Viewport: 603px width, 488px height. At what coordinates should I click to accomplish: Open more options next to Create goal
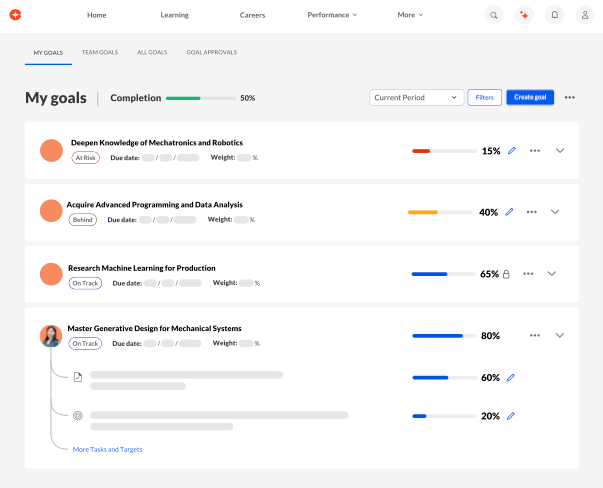click(569, 97)
